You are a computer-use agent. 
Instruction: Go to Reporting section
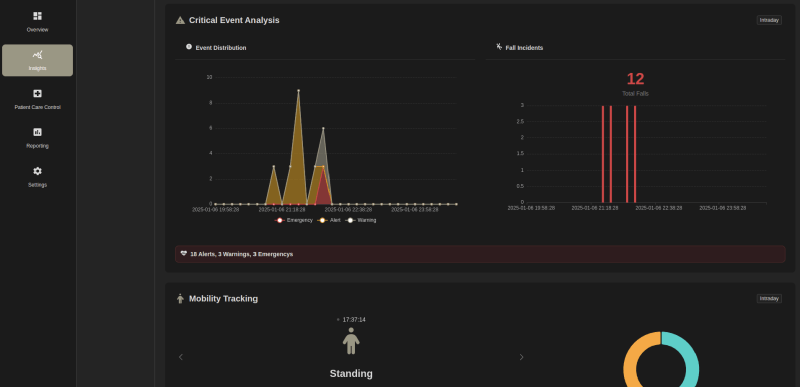pos(37,138)
